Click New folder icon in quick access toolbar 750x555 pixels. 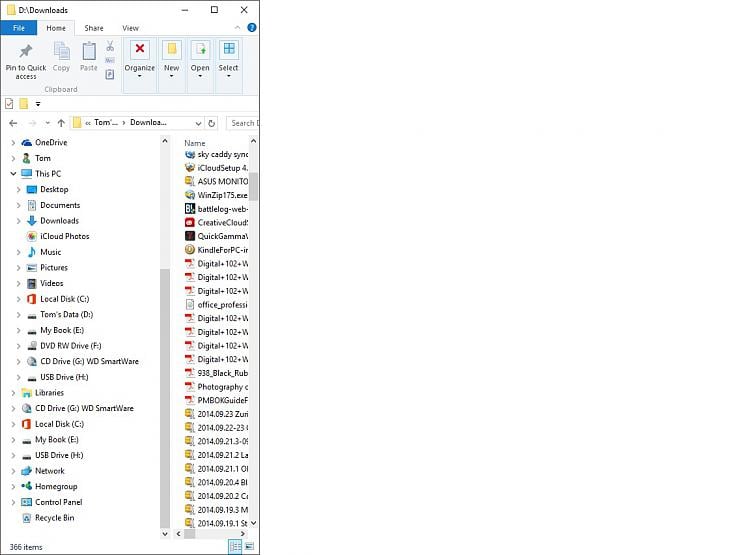(23, 103)
